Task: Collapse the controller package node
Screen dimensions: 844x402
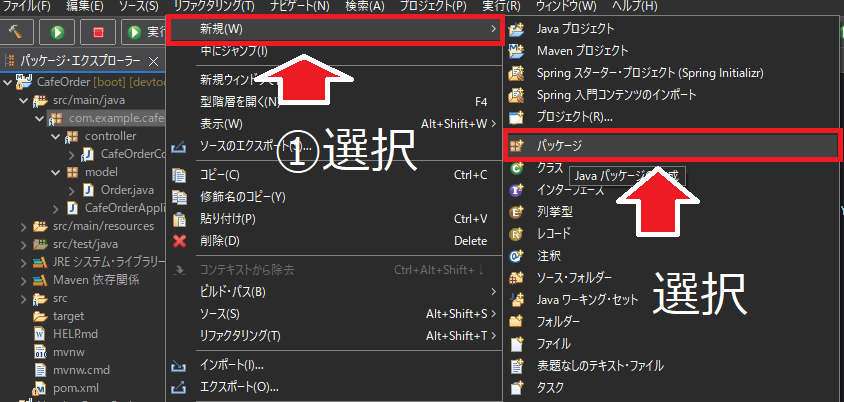Action: (x=57, y=136)
